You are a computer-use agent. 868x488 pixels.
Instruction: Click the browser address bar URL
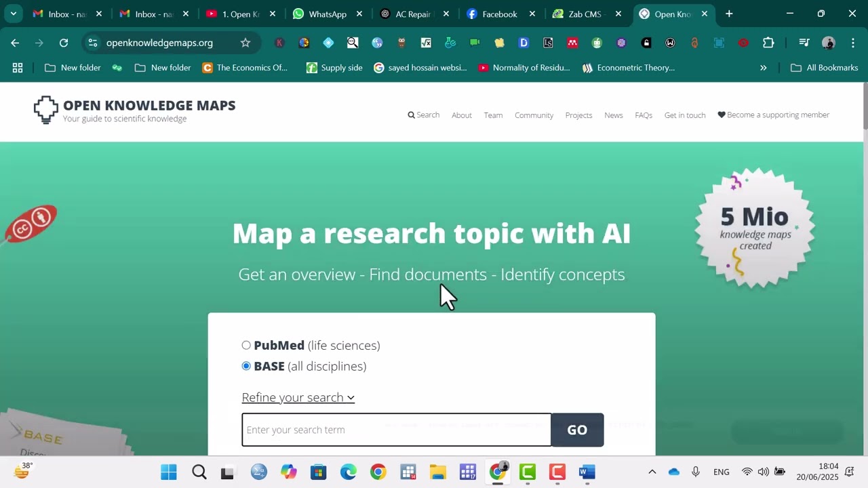159,43
